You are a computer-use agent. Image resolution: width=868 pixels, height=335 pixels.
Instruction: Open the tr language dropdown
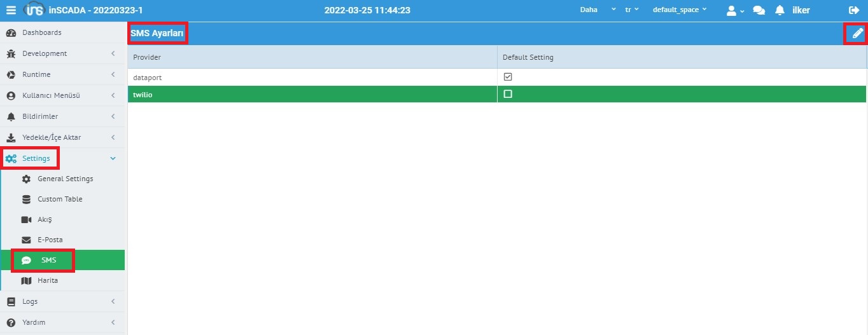click(632, 10)
